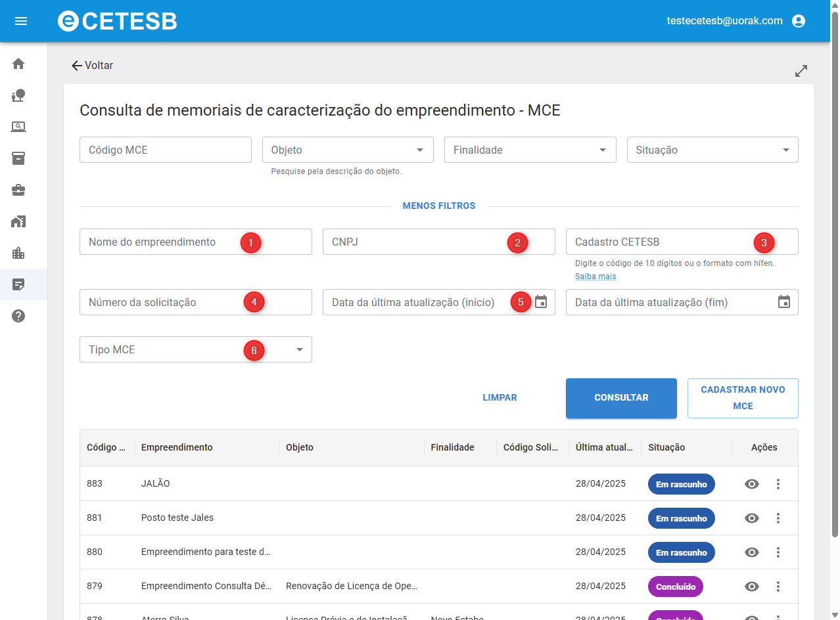Click the CONSULTAR button
This screenshot has height=620, width=840.
(x=621, y=398)
